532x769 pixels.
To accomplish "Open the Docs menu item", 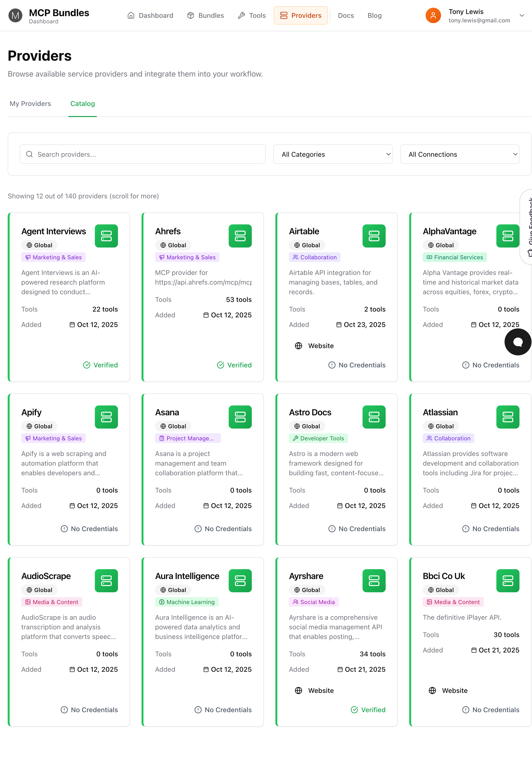I will (x=346, y=15).
